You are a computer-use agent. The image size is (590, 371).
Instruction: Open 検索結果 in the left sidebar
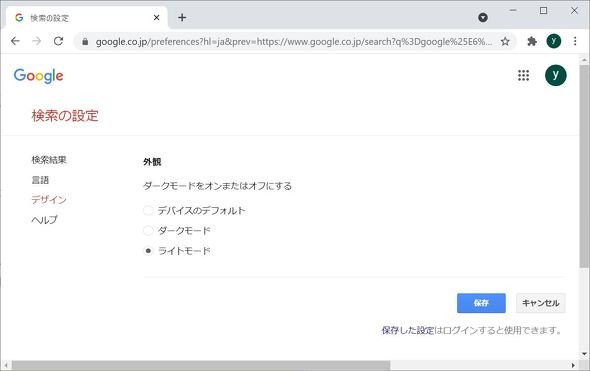tap(49, 160)
